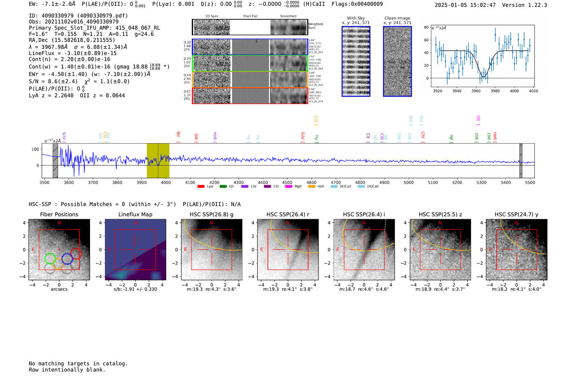Screen dimensions: 576x392
Task: Click the ID: 4090330979 line
Action: coord(78,16)
